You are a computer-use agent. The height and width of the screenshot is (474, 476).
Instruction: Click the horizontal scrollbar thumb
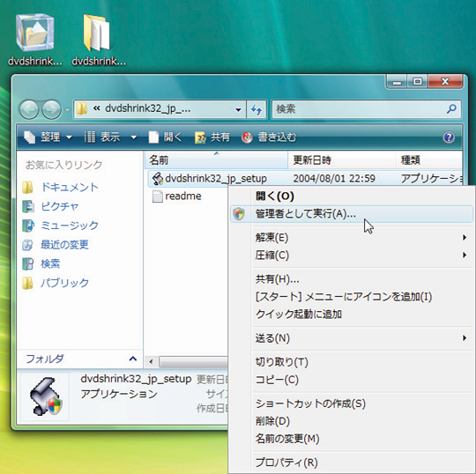click(193, 362)
